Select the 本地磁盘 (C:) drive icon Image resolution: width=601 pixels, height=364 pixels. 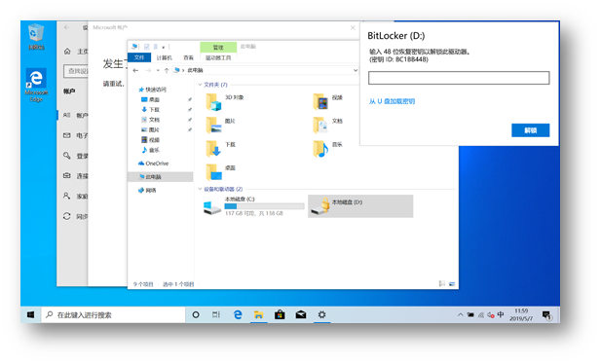[x=211, y=207]
